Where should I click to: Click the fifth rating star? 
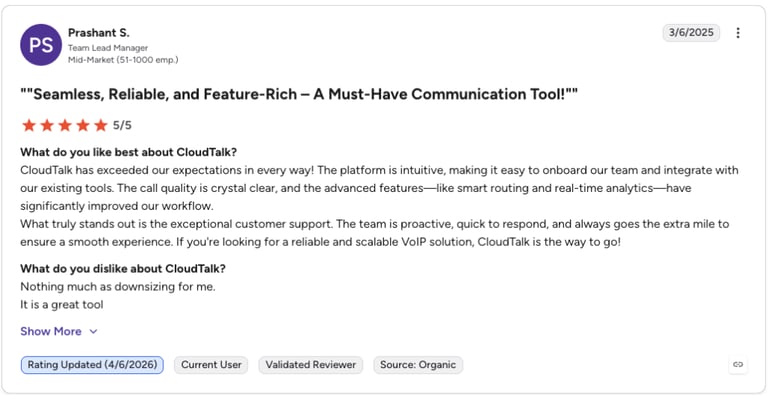click(100, 125)
